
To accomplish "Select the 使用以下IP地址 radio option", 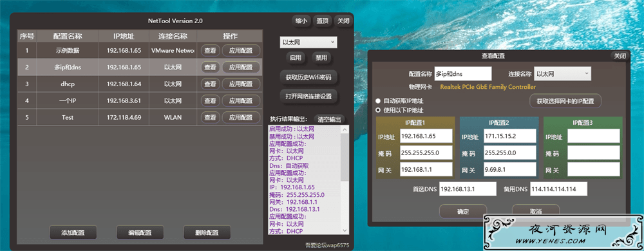I will 377,110.
